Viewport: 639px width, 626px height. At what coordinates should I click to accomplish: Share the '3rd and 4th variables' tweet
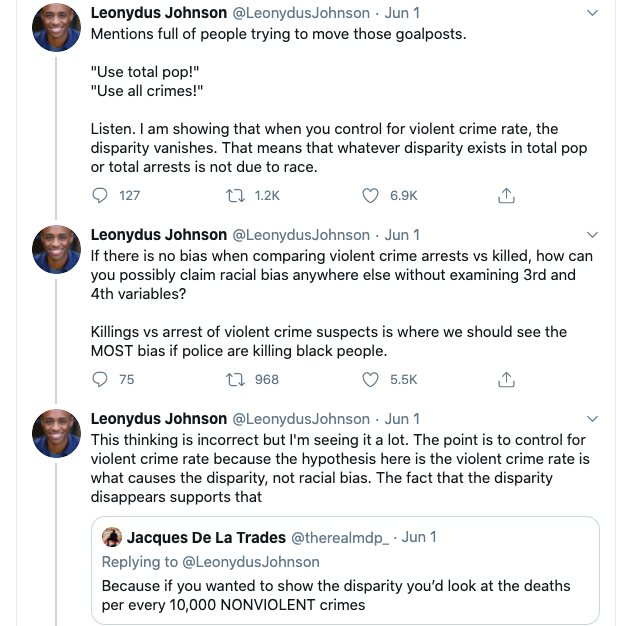506,379
